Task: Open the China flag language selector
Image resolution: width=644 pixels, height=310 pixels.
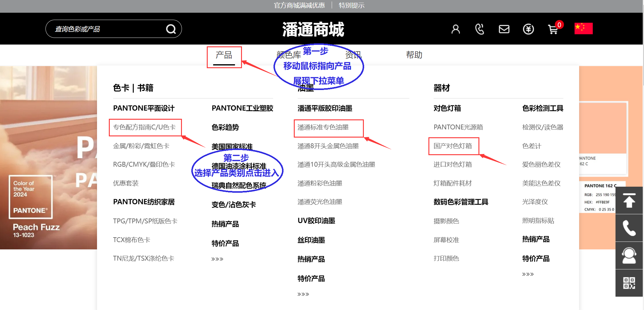Action: tap(583, 28)
